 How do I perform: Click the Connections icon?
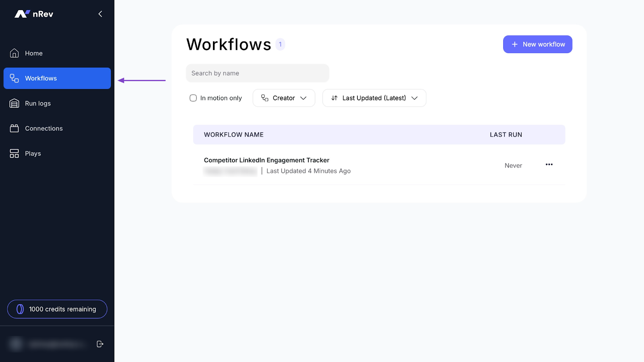(x=14, y=128)
